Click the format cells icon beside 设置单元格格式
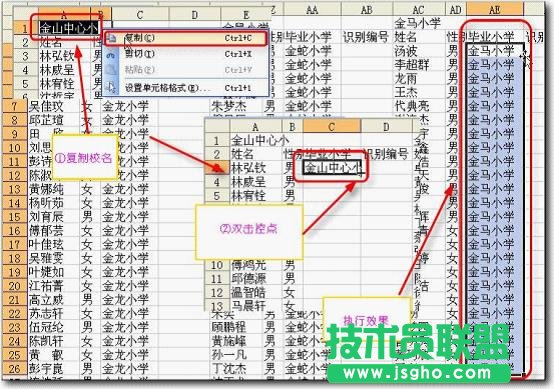The image size is (554, 389). 112,87
